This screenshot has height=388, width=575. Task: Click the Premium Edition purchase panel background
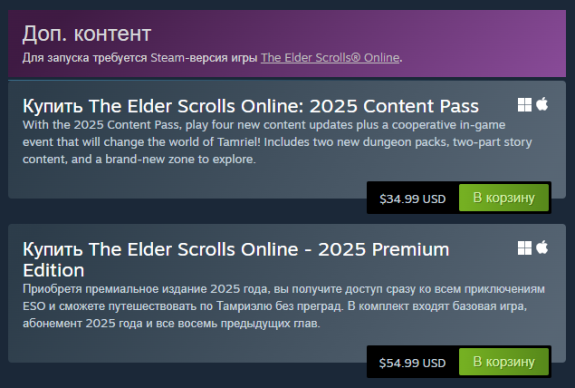point(183,347)
